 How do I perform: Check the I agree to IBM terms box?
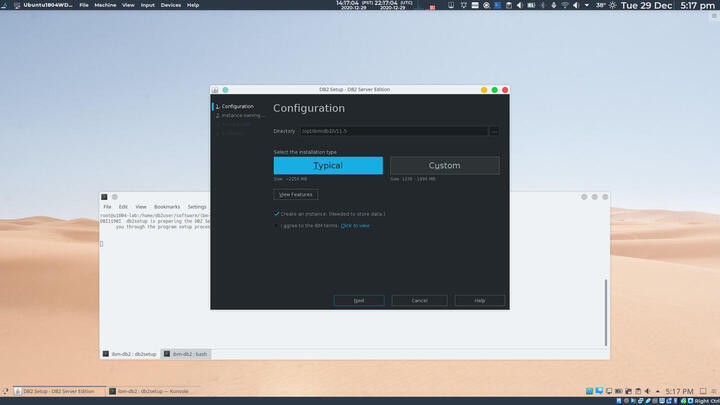276,225
